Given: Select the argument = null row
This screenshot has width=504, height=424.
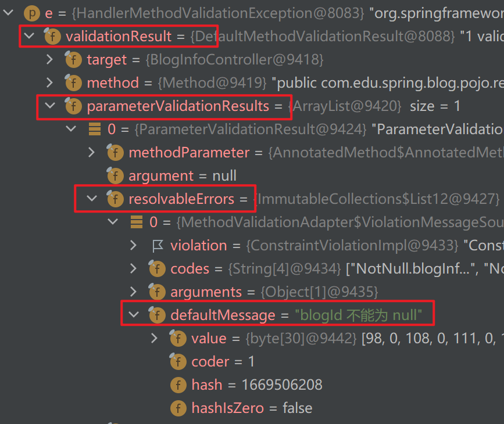Looking at the screenshot, I should click(183, 176).
